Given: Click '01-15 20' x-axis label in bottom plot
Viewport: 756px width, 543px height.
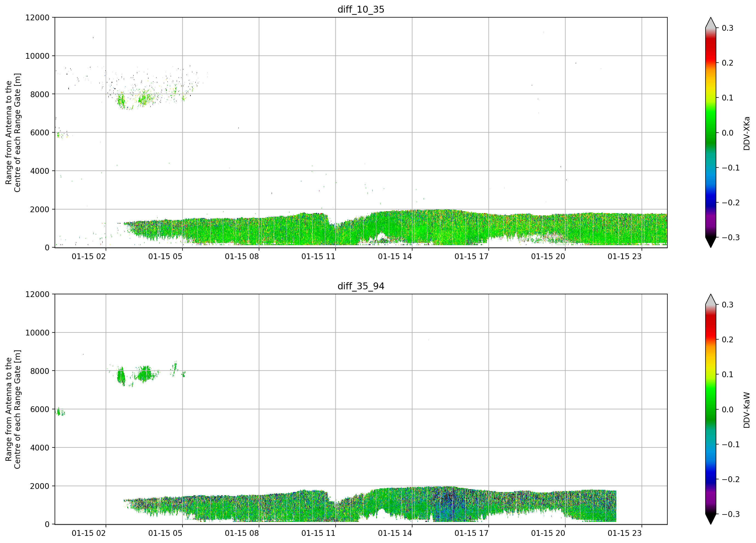Looking at the screenshot, I should coord(548,533).
